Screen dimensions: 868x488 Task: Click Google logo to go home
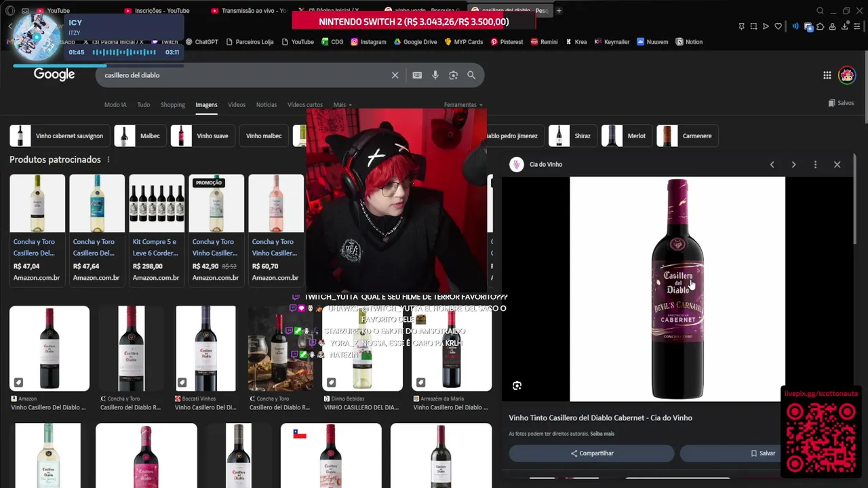tap(54, 75)
